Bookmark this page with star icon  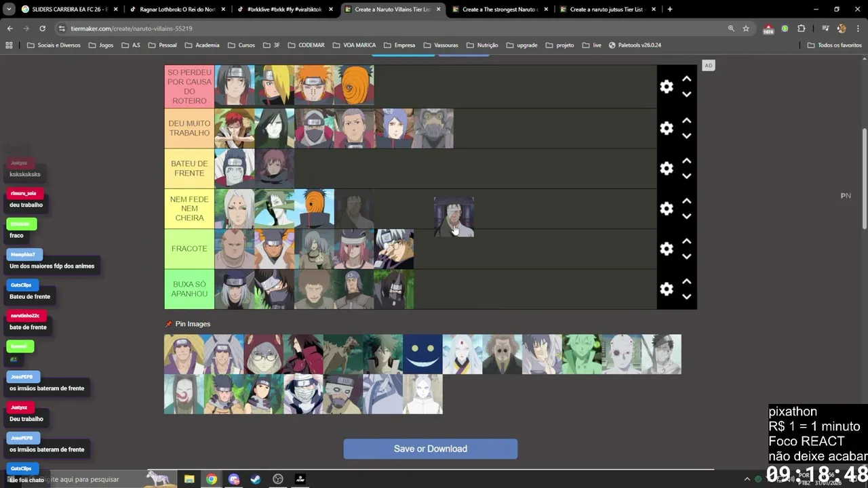point(746,28)
